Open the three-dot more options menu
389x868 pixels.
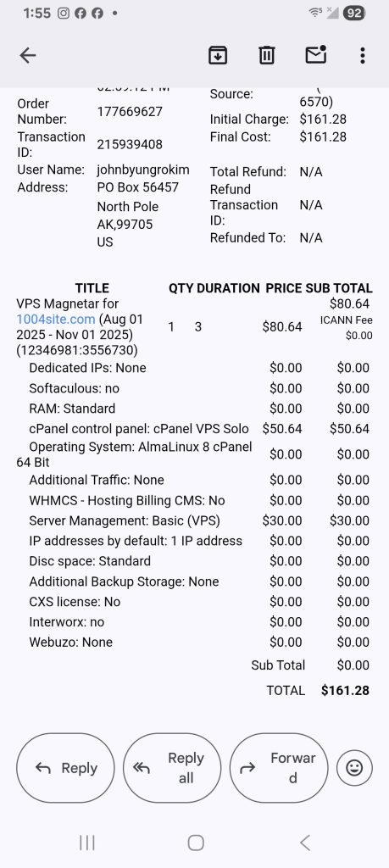click(363, 55)
